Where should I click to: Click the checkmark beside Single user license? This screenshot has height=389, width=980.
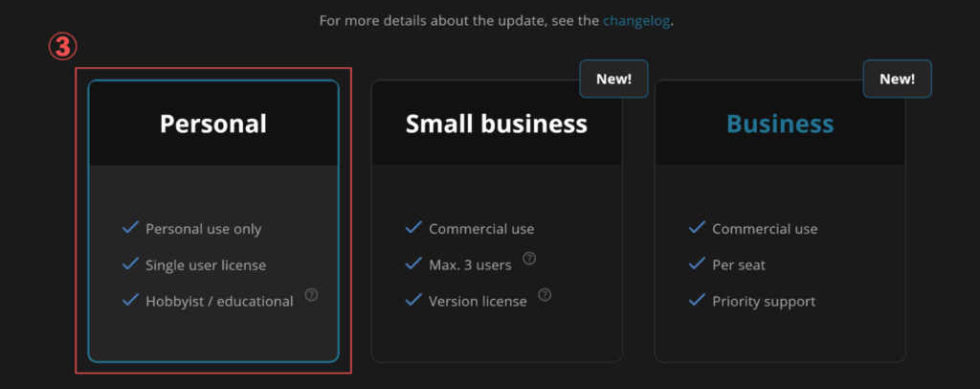131,264
